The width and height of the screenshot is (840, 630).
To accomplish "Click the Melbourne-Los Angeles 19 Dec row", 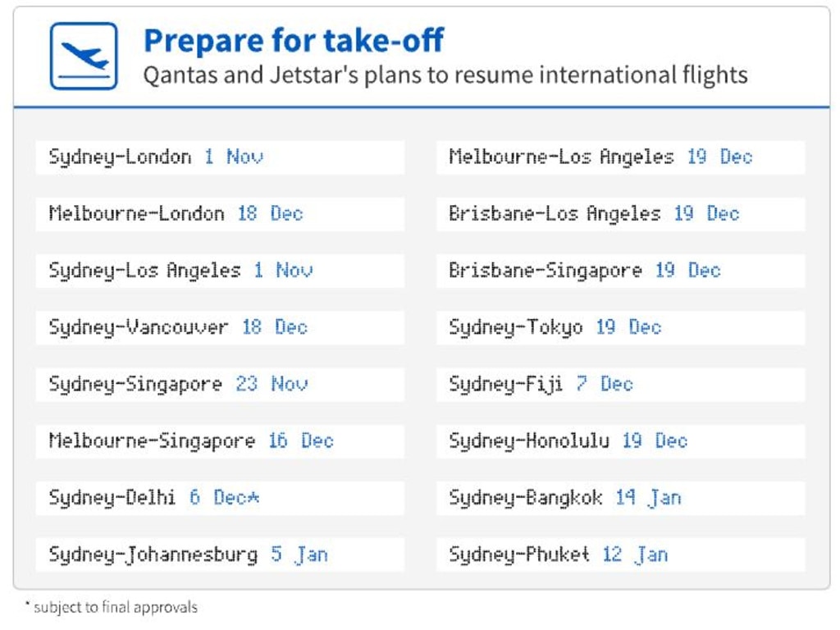I will [620, 157].
